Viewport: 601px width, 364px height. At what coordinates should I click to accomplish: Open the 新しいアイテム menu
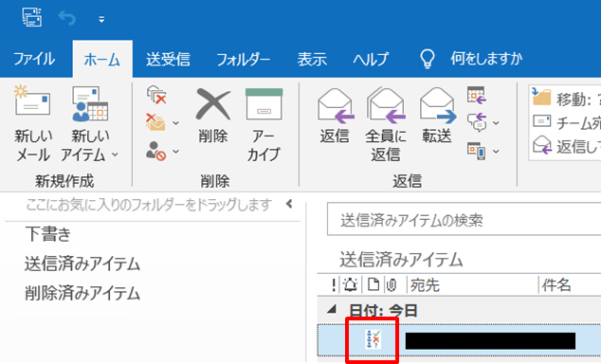(x=90, y=123)
